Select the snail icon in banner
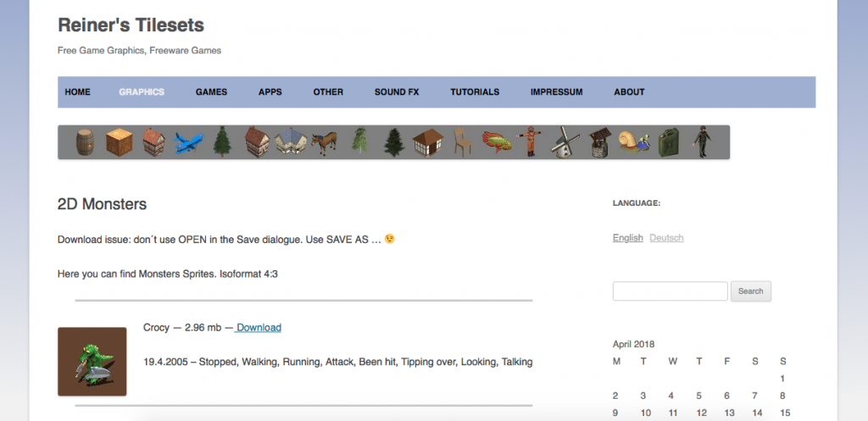 click(633, 142)
